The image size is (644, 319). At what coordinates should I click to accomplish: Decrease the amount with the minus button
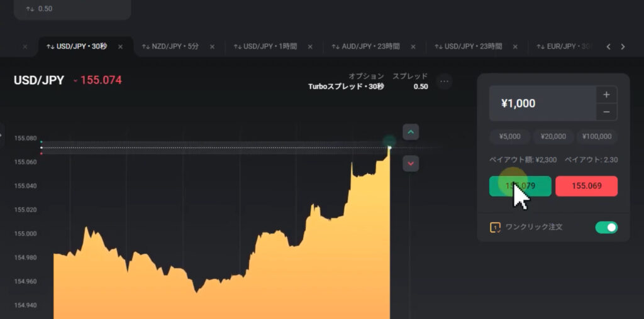(x=607, y=112)
